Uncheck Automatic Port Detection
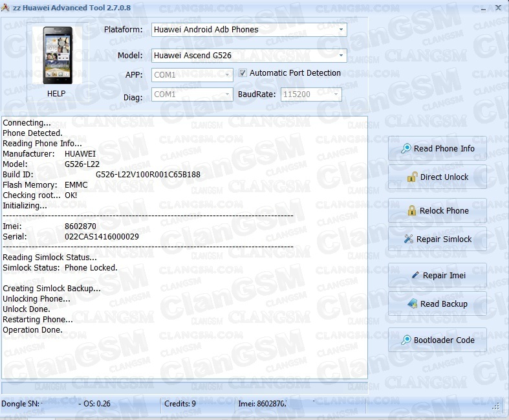The height and width of the screenshot is (420, 509). tap(243, 72)
